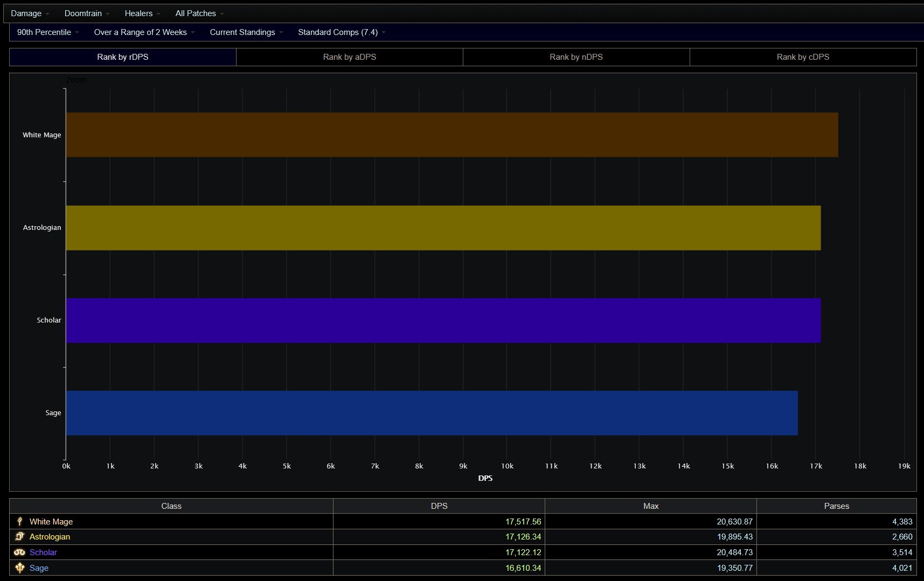This screenshot has width=924, height=581.
Task: Click the White Mage class icon
Action: pos(20,521)
